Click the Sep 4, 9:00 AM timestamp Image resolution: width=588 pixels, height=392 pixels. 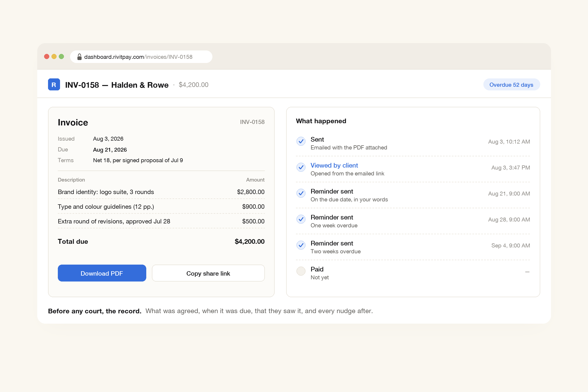pos(511,246)
